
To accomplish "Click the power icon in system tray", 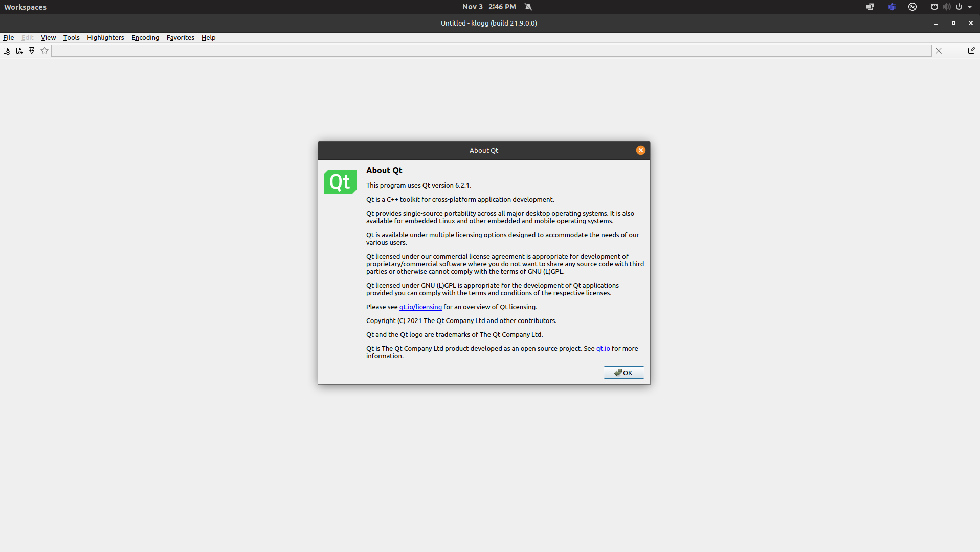I will point(959,7).
